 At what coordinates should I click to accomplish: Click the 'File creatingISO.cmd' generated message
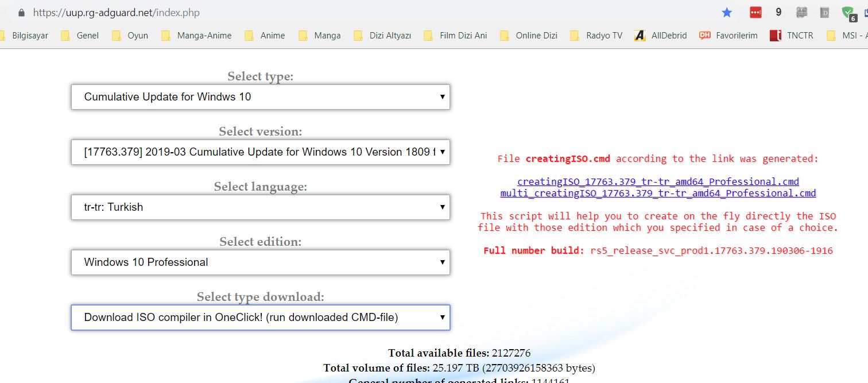pos(658,158)
